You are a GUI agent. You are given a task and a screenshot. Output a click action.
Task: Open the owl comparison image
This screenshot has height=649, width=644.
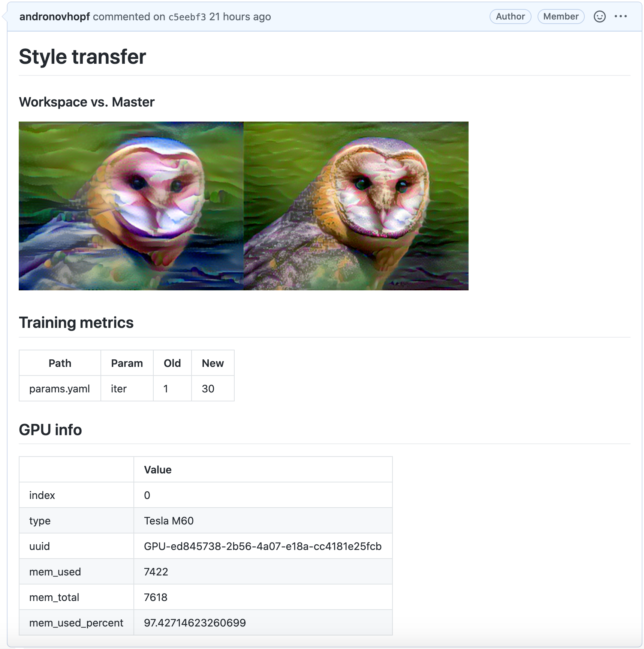coord(244,206)
